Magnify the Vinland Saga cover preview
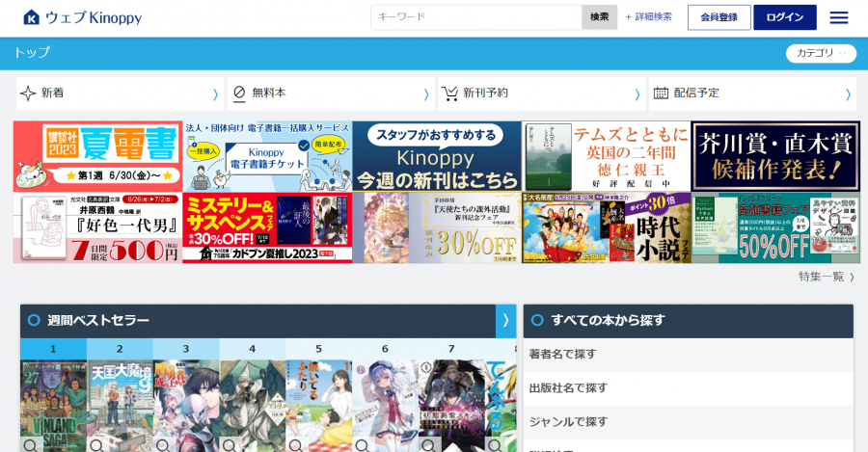Screen dimensions: 868x452 pyautogui.click(x=31, y=445)
